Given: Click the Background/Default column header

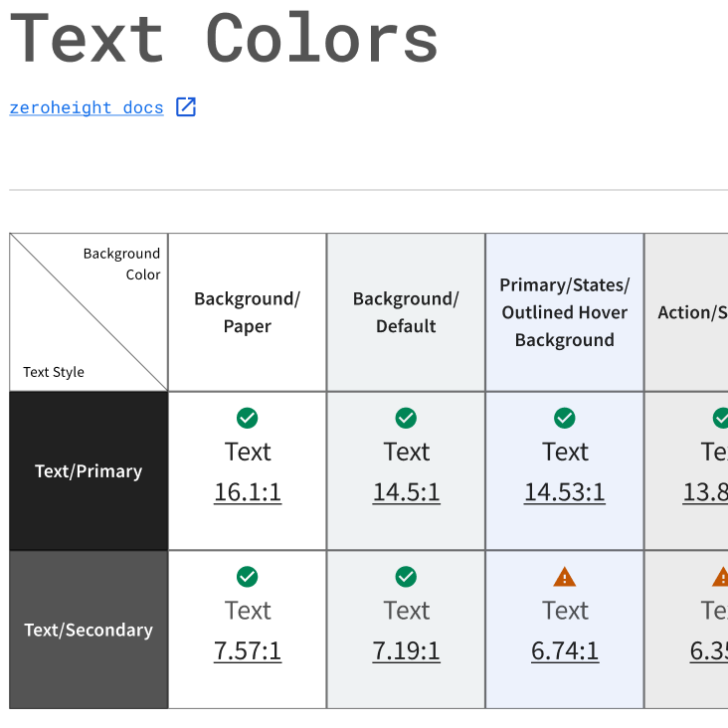Looking at the screenshot, I should tap(406, 312).
